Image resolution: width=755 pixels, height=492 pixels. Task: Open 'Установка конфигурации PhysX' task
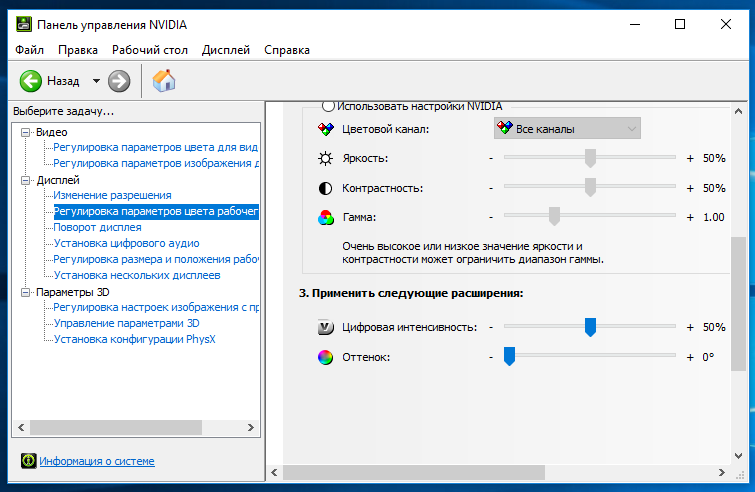click(x=134, y=339)
